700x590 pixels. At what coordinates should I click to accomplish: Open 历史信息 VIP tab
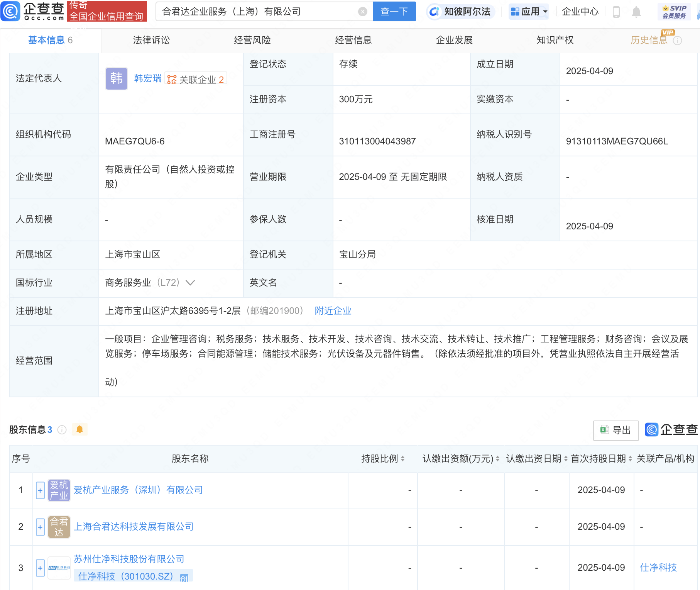(x=649, y=40)
